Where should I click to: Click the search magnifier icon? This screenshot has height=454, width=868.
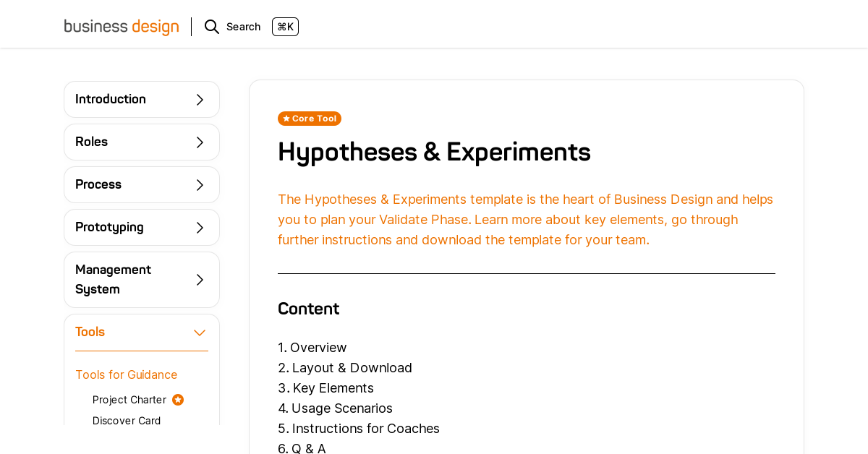coord(212,27)
